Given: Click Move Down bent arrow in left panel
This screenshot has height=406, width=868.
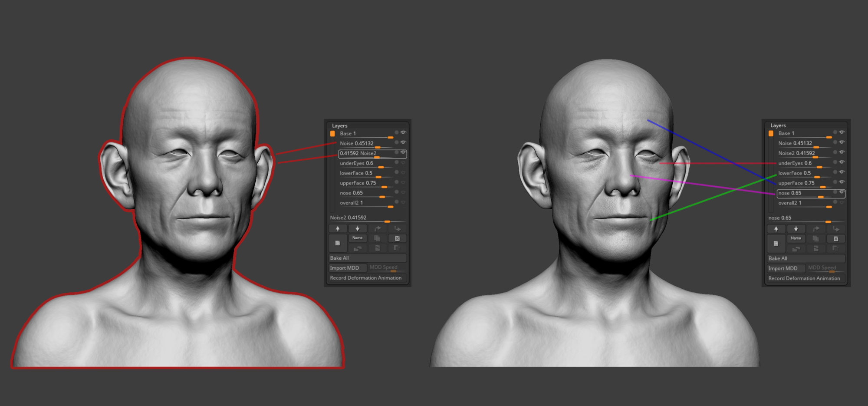Looking at the screenshot, I should click(x=397, y=228).
